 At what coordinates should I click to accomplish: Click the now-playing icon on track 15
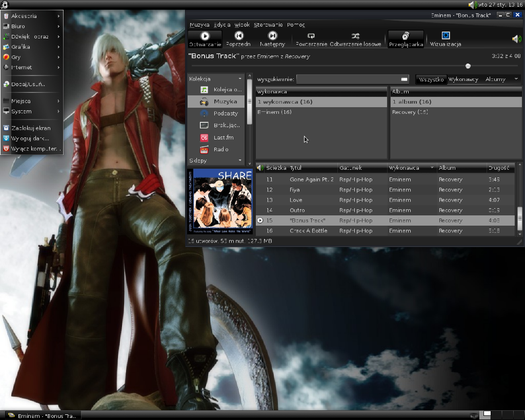pos(260,221)
